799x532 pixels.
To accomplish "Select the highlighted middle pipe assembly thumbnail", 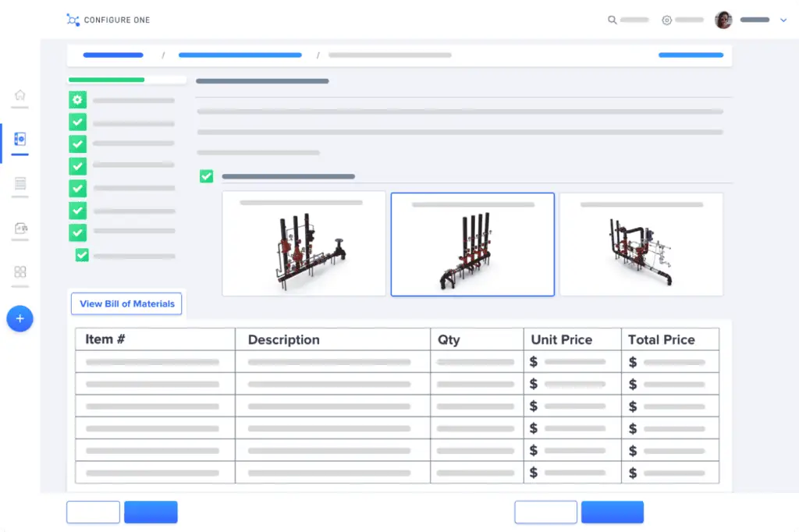I will tap(472, 244).
